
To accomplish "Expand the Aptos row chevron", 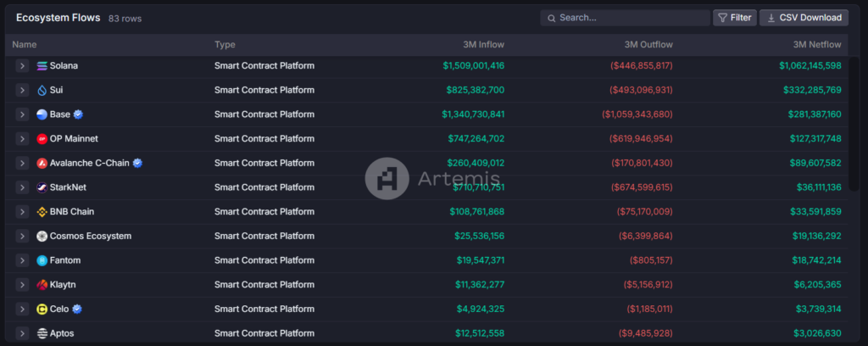I will (x=23, y=333).
